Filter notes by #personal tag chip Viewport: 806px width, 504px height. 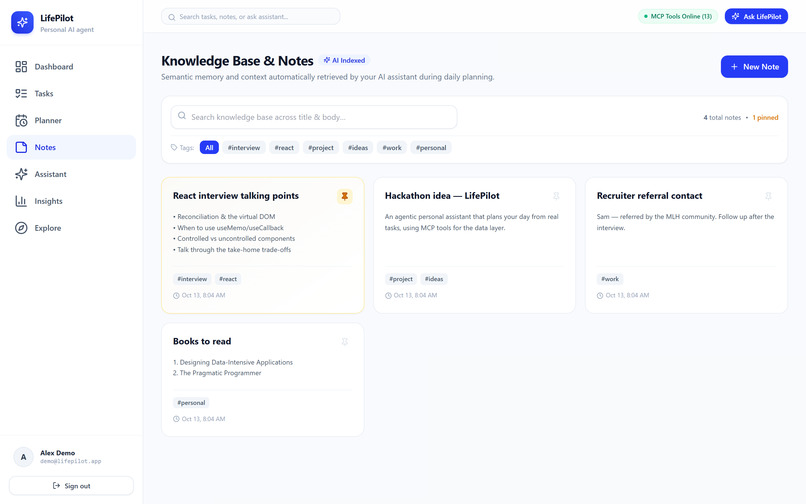click(431, 148)
